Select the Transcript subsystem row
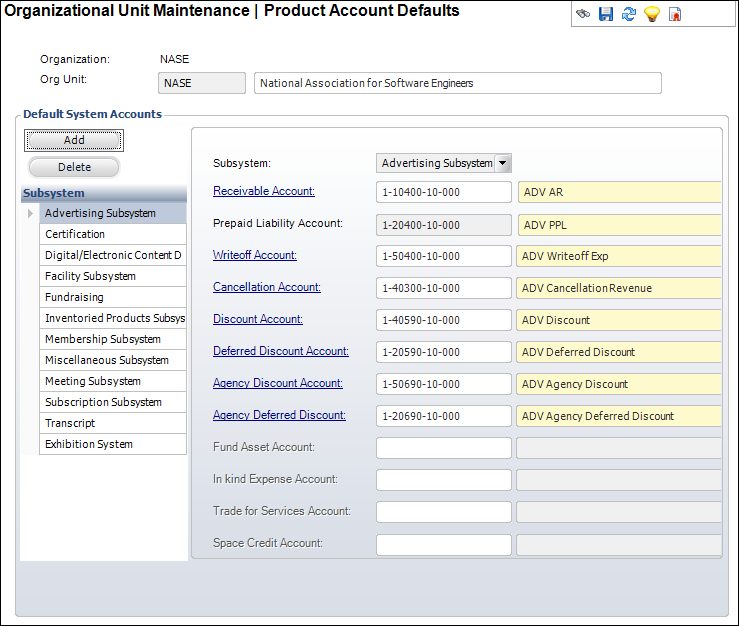The image size is (739, 626). 70,423
